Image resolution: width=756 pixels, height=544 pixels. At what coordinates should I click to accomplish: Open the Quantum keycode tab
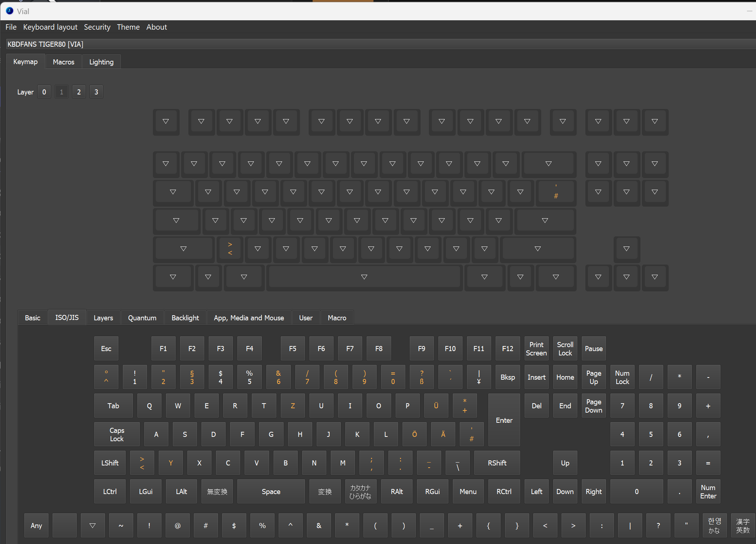coord(142,317)
